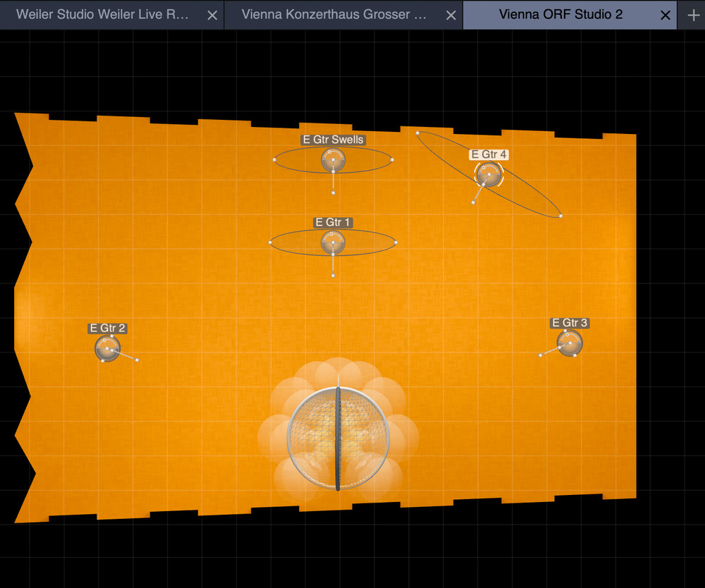Select the E Gtr Swells instrument icon
Image resolution: width=705 pixels, height=588 pixels.
coord(333,160)
